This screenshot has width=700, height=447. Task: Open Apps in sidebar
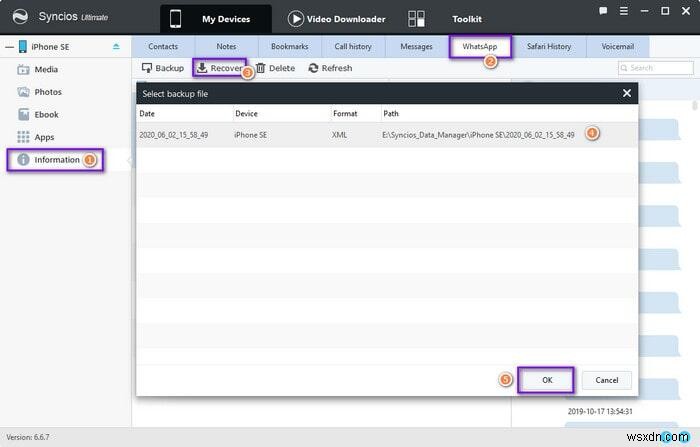click(44, 137)
